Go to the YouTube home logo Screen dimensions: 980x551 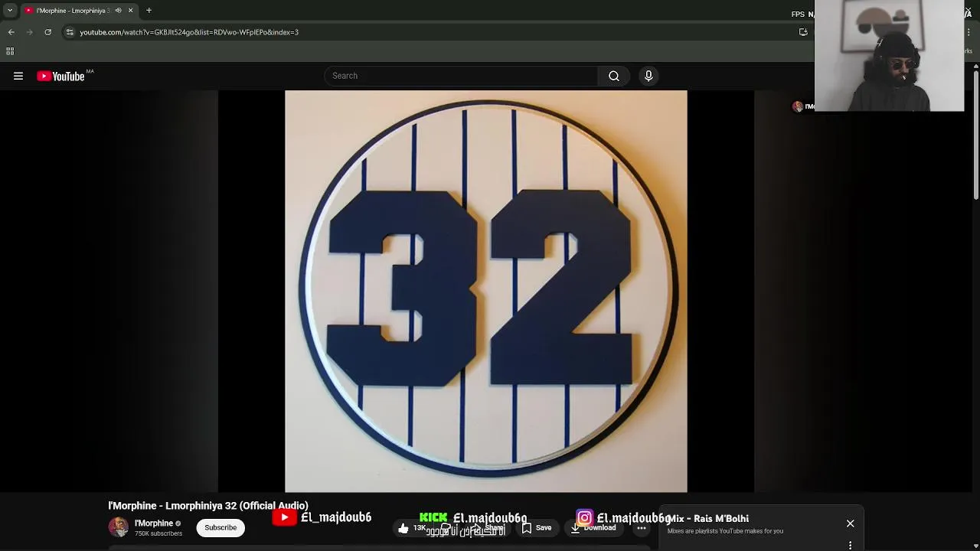coord(60,76)
